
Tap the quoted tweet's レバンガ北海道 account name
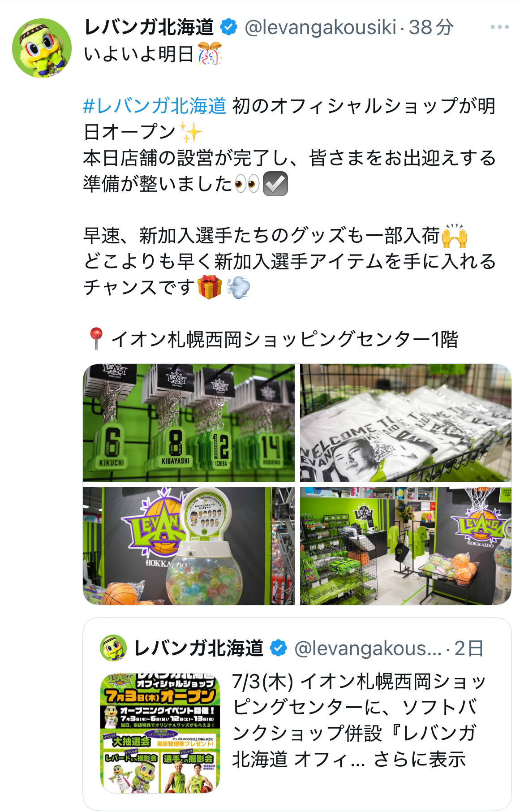pos(199,648)
